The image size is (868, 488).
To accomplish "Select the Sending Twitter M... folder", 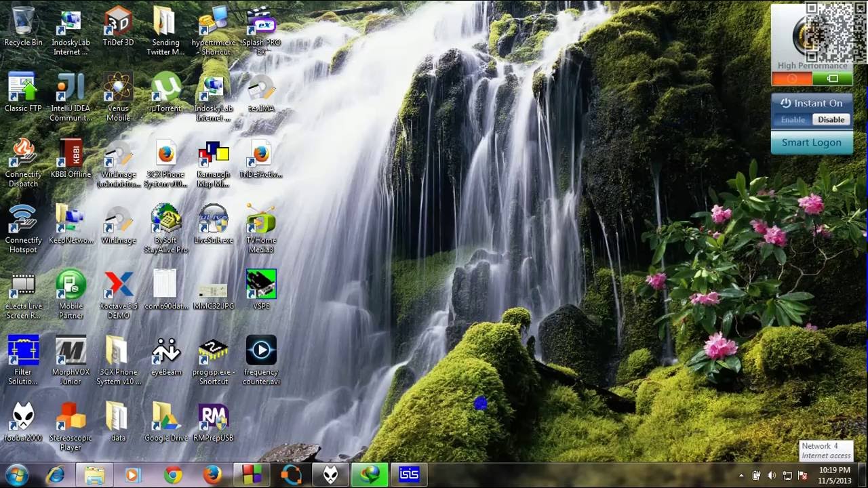I will click(165, 32).
